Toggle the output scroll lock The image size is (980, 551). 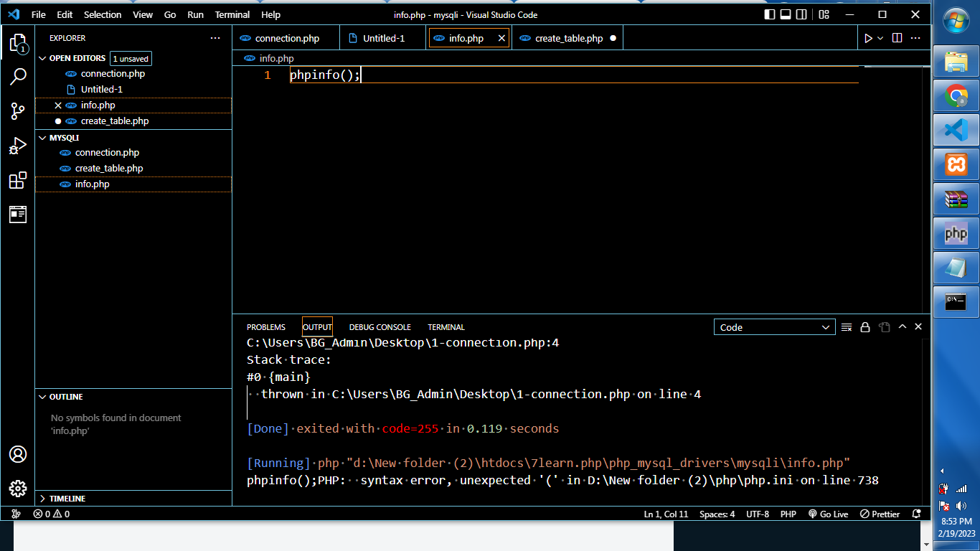point(865,327)
